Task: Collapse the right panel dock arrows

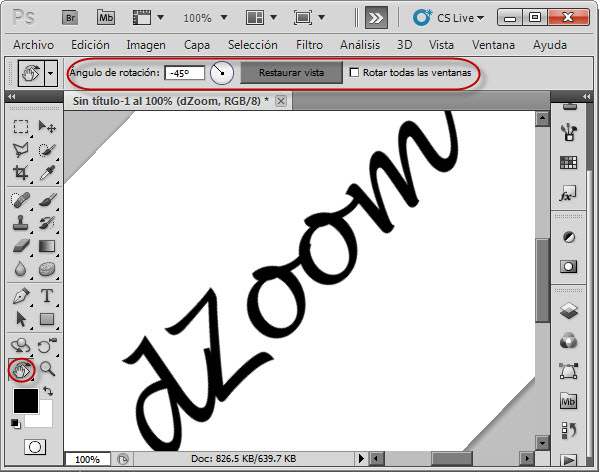Action: 587,97
